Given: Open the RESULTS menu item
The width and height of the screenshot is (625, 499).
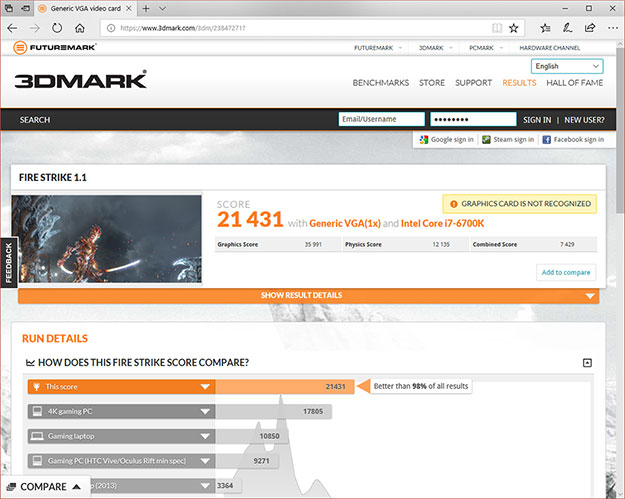Looking at the screenshot, I should pyautogui.click(x=519, y=83).
